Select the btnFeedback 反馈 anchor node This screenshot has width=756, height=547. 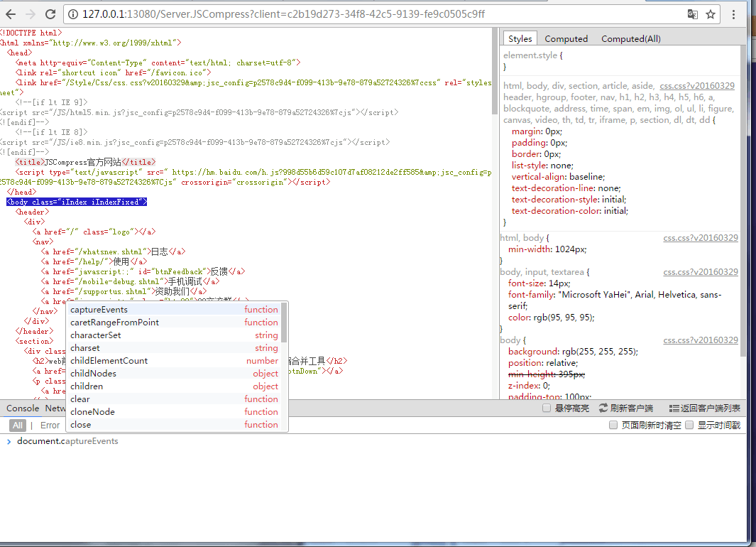pos(143,271)
